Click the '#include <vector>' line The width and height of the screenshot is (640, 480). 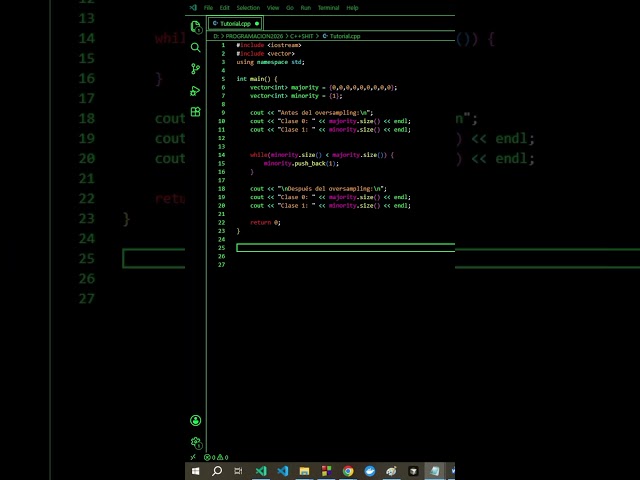pos(265,53)
